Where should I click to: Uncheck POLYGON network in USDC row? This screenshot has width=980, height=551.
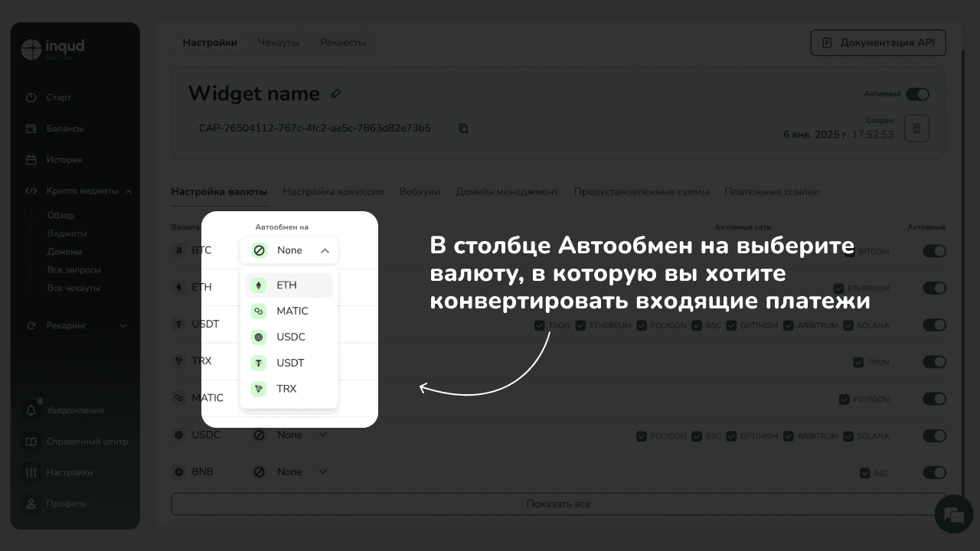(642, 436)
